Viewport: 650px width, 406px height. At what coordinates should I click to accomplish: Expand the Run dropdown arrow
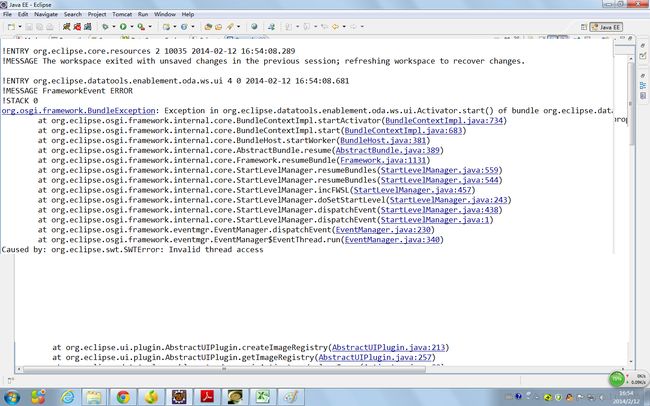[132, 27]
